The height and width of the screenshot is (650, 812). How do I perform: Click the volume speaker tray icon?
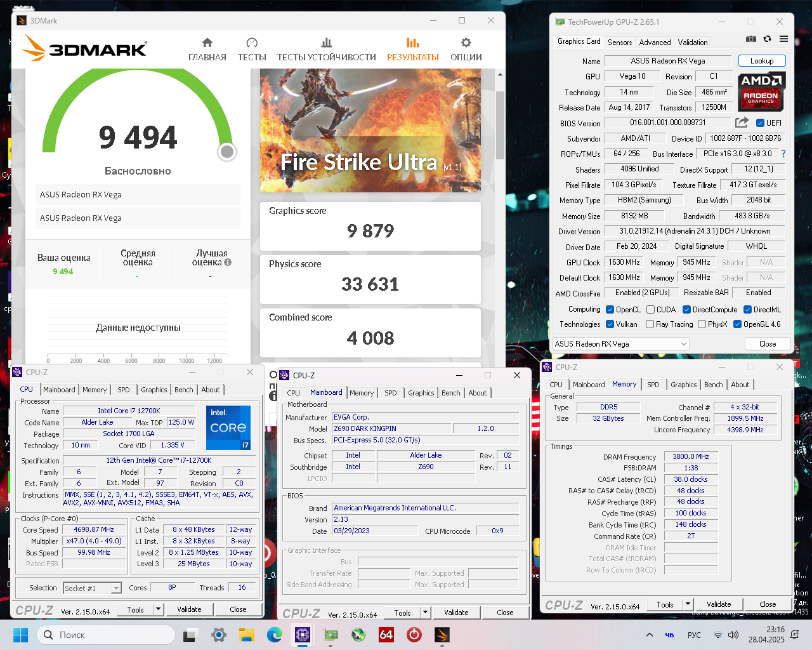[734, 635]
